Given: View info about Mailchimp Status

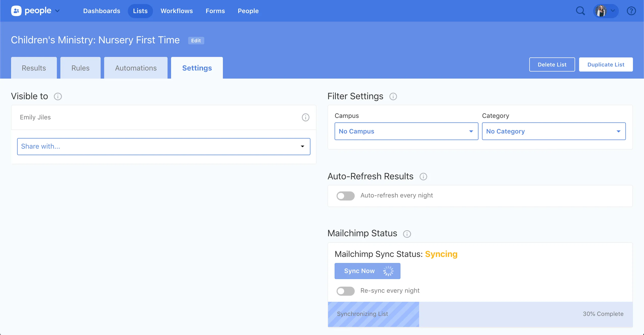Looking at the screenshot, I should coord(407,234).
